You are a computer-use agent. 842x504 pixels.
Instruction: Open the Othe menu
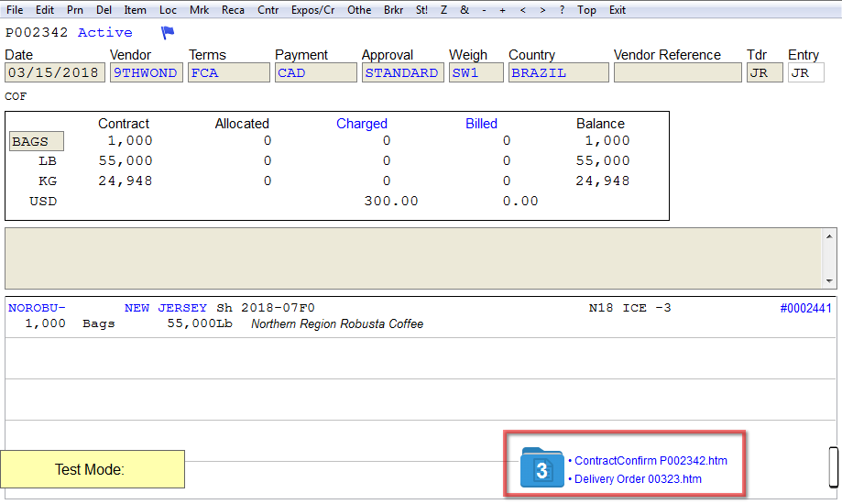tap(359, 10)
